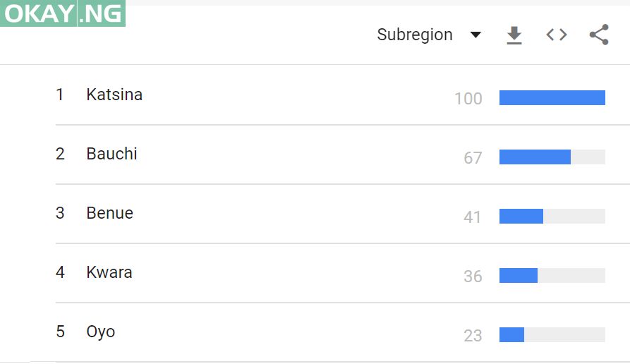
Task: Click the value 67 beside Bauchi
Action: point(473,158)
